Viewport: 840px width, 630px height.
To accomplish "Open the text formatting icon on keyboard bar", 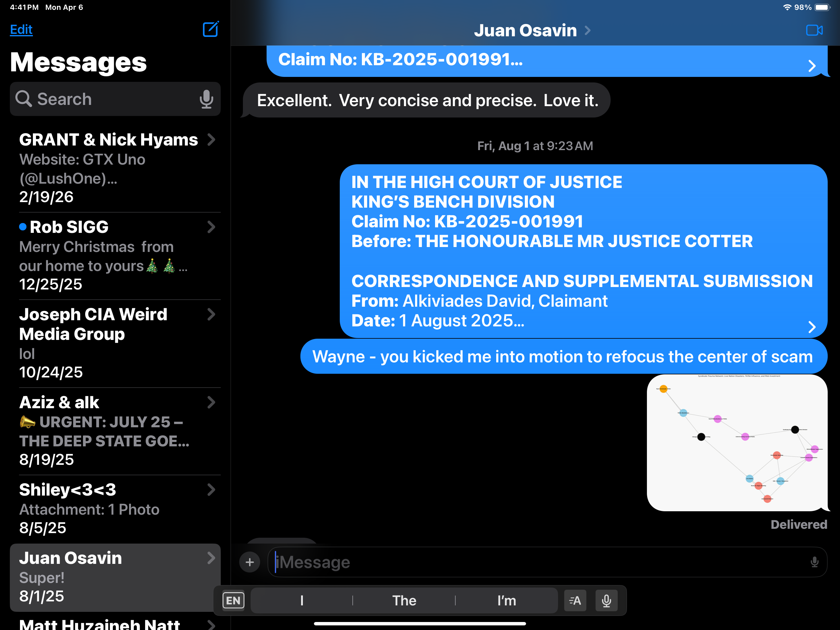I will [575, 600].
